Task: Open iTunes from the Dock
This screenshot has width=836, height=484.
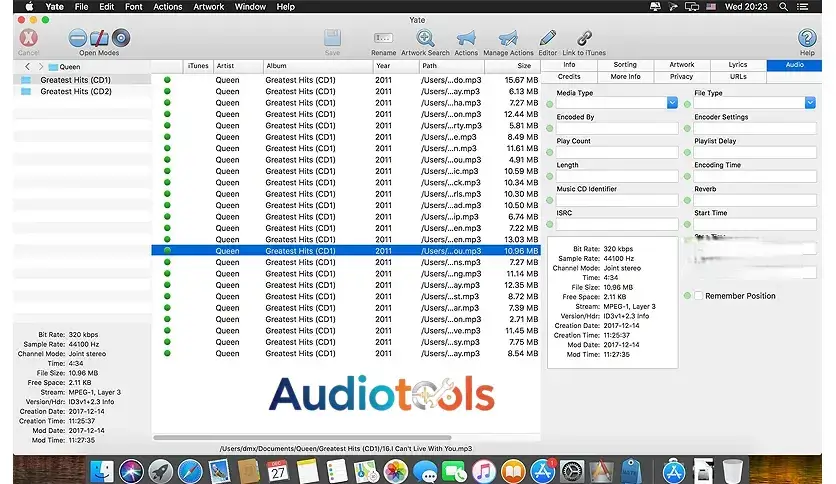Action: pyautogui.click(x=484, y=471)
